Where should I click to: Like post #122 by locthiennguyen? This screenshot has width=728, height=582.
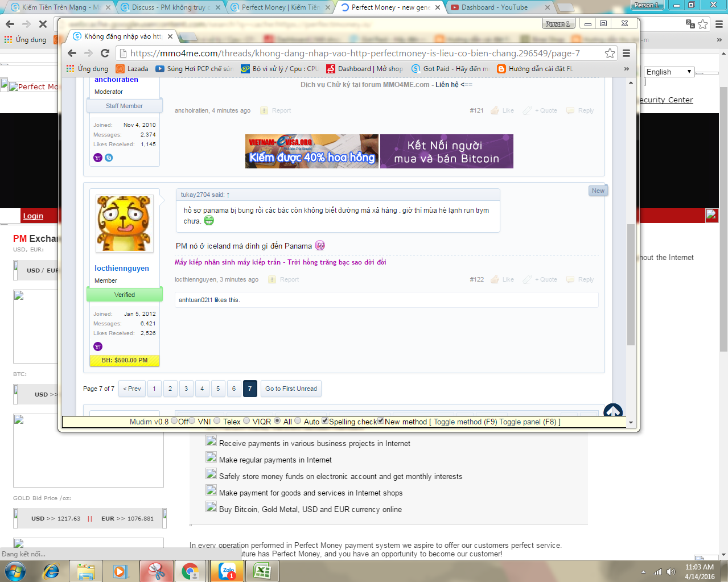(x=503, y=279)
